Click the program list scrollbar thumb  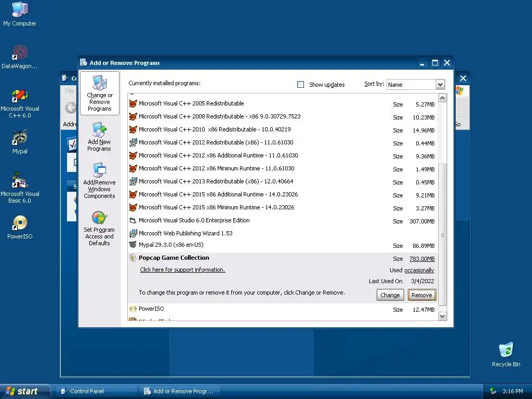pyautogui.click(x=443, y=235)
